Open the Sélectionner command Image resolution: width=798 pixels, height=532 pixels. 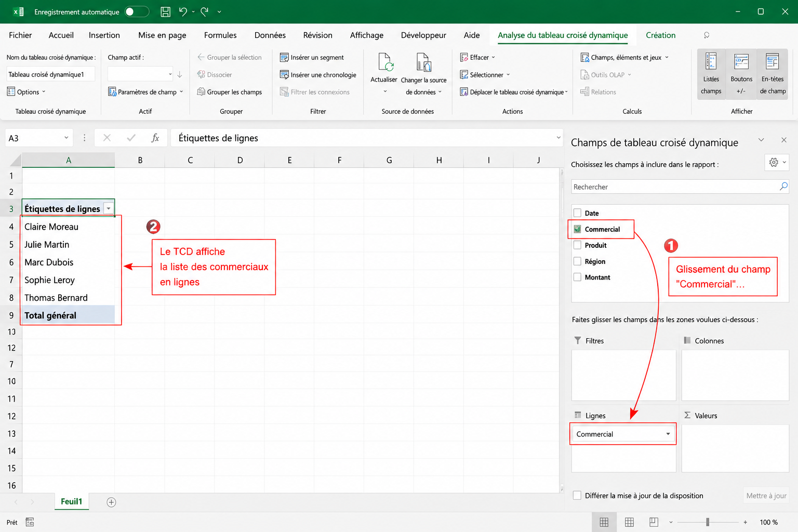click(485, 75)
